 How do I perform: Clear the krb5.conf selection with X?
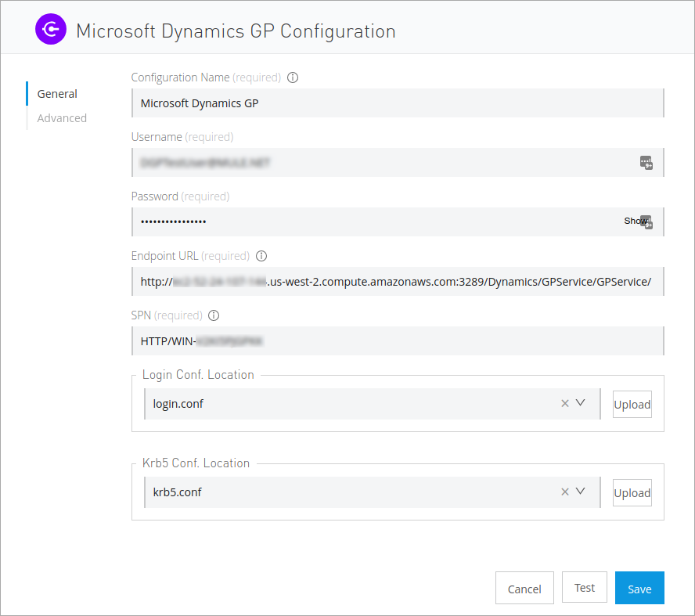[565, 492]
